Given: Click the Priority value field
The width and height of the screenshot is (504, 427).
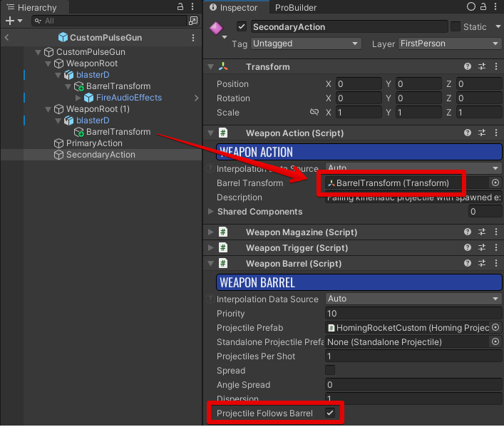Looking at the screenshot, I should click(413, 313).
